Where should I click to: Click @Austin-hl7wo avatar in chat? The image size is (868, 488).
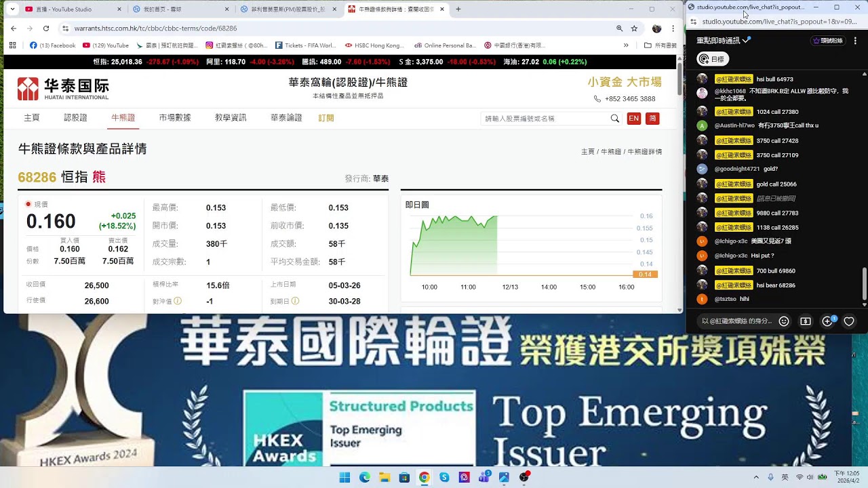[x=702, y=125]
